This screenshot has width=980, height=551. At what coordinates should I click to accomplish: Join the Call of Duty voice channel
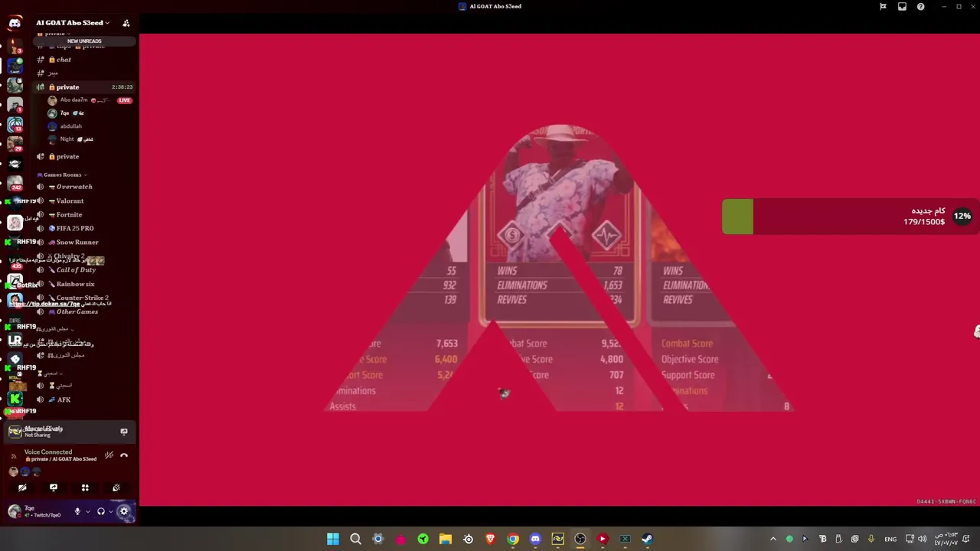84,270
